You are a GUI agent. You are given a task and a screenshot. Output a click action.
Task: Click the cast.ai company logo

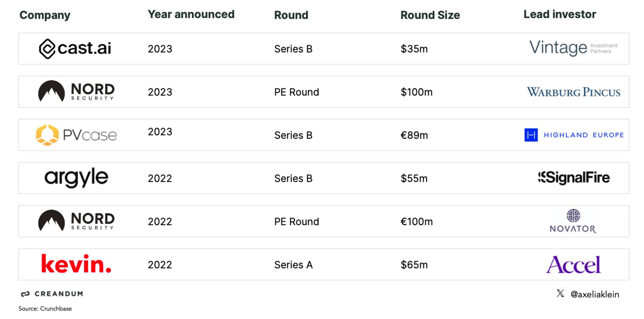[75, 49]
